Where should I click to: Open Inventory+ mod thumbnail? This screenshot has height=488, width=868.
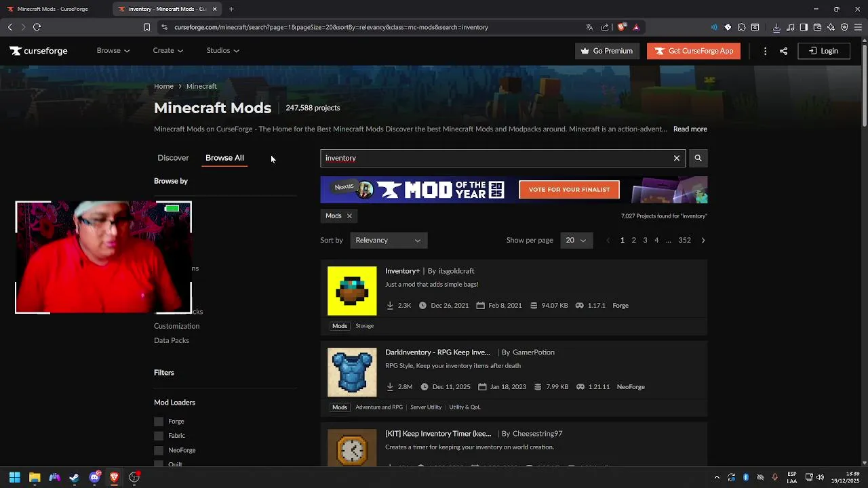pyautogui.click(x=352, y=291)
